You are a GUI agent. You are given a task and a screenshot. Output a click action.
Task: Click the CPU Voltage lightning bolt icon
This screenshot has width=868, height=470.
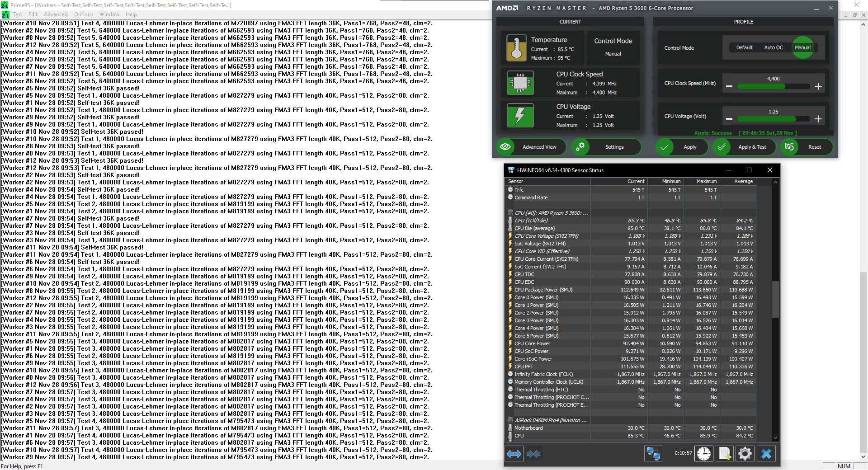coord(520,115)
